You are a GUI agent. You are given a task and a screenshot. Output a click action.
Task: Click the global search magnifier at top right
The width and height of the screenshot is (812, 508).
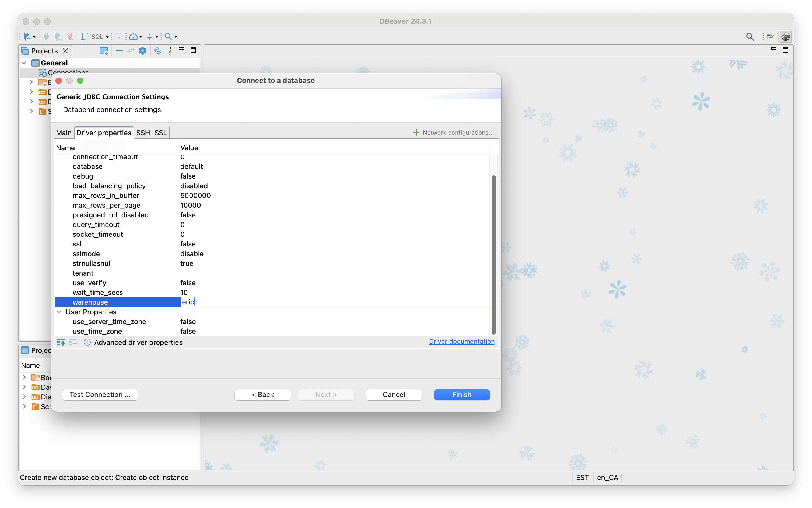coord(750,37)
